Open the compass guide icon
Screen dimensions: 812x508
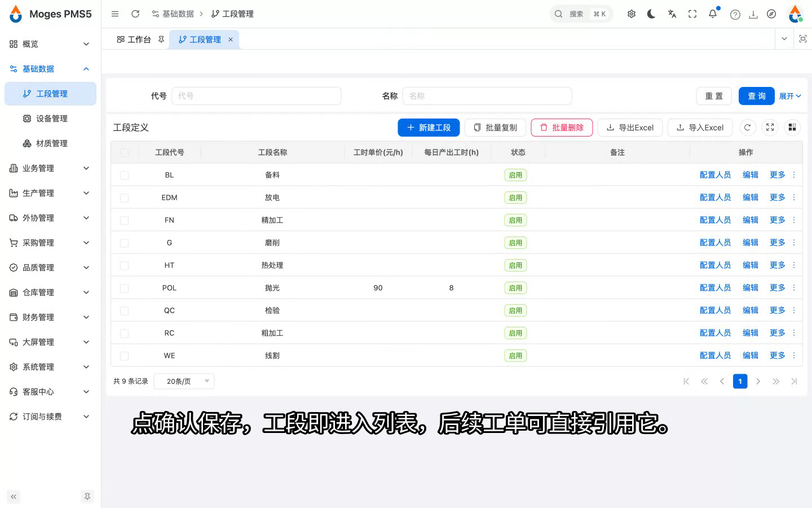point(771,14)
